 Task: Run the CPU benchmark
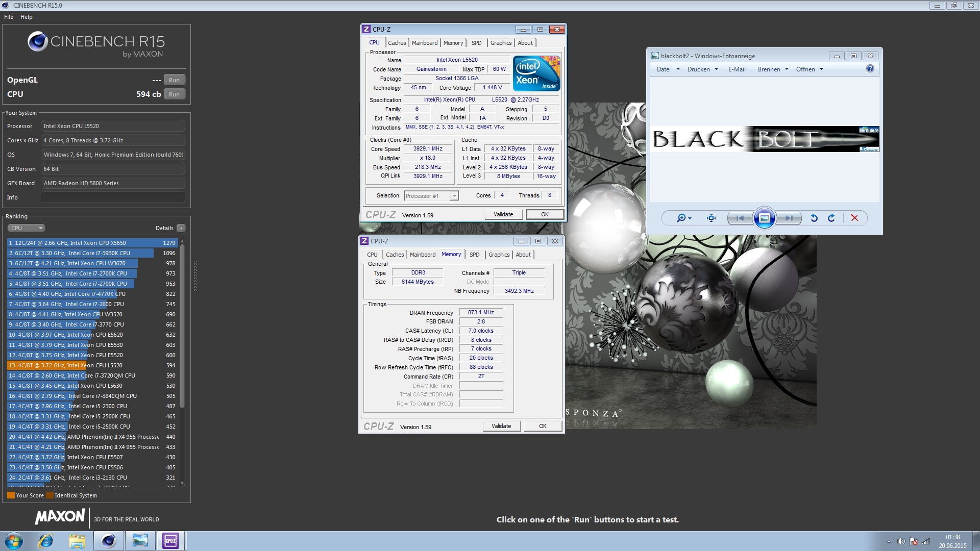point(174,94)
